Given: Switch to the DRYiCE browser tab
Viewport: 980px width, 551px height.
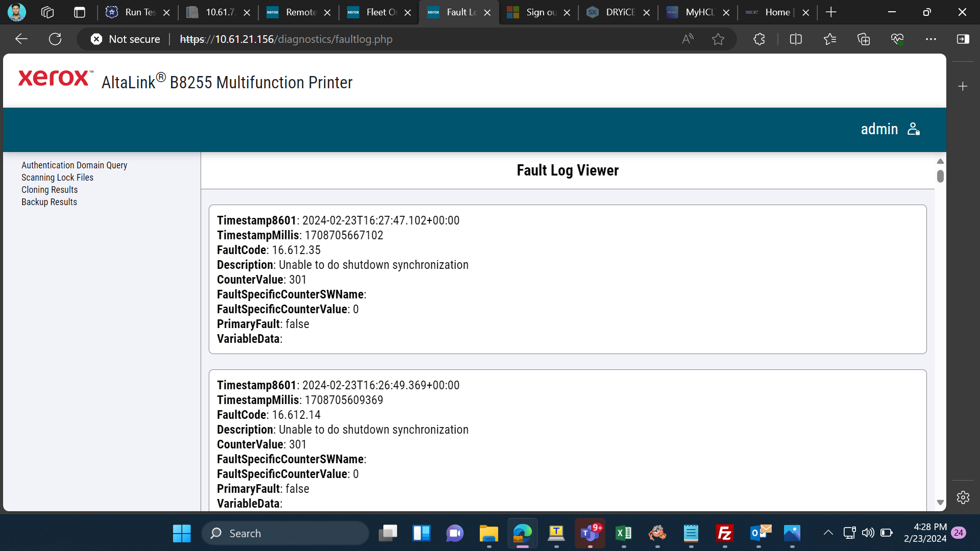Looking at the screenshot, I should coord(618,12).
